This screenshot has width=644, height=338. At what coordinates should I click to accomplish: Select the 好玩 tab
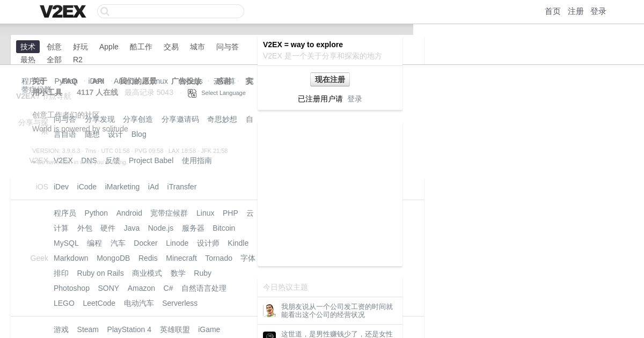click(x=80, y=47)
